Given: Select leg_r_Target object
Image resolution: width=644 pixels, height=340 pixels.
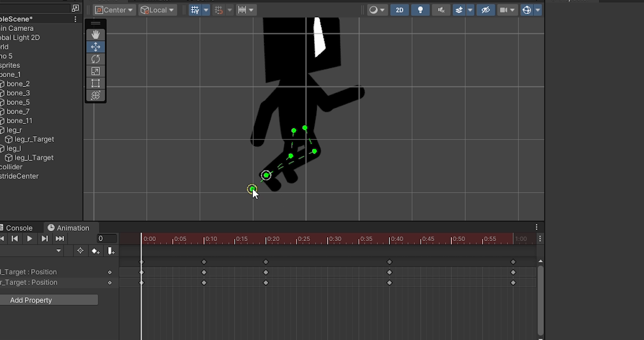Looking at the screenshot, I should click(34, 139).
